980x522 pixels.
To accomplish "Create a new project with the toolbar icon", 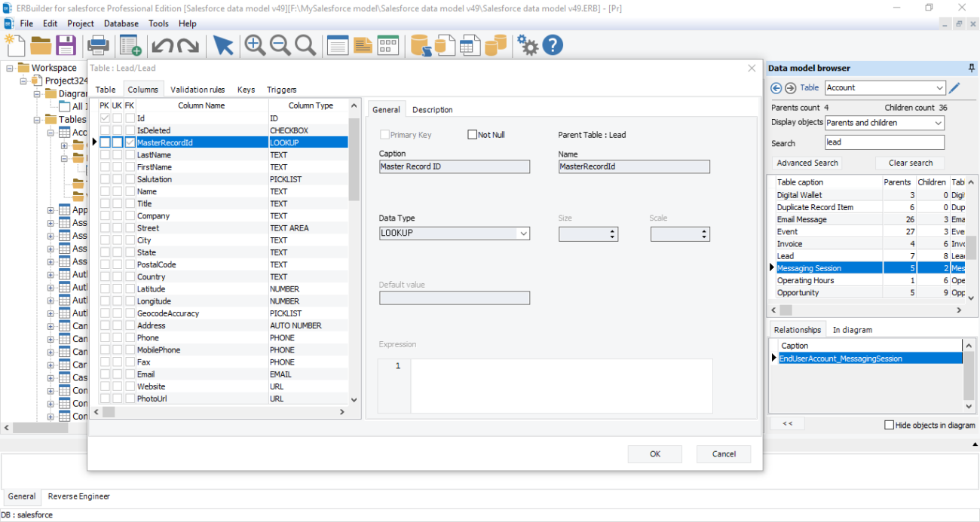I will tap(14, 45).
